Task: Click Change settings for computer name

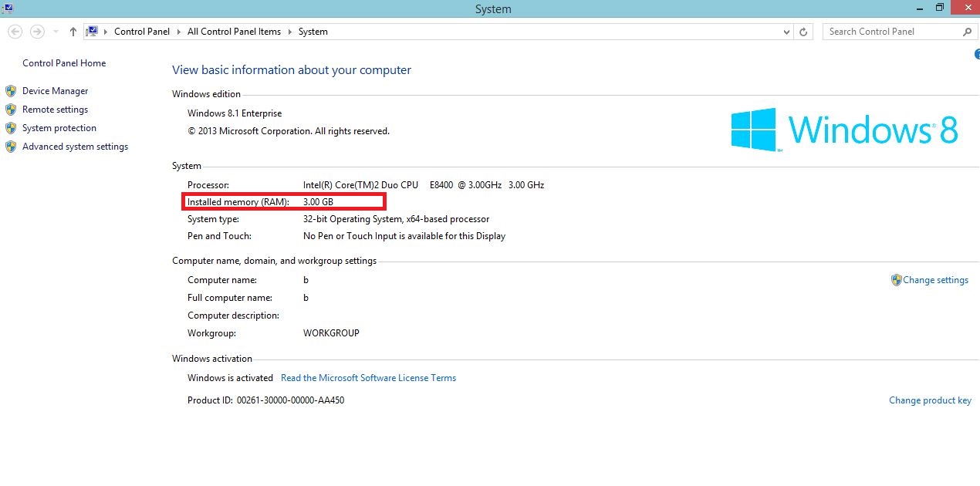Action: pos(935,280)
